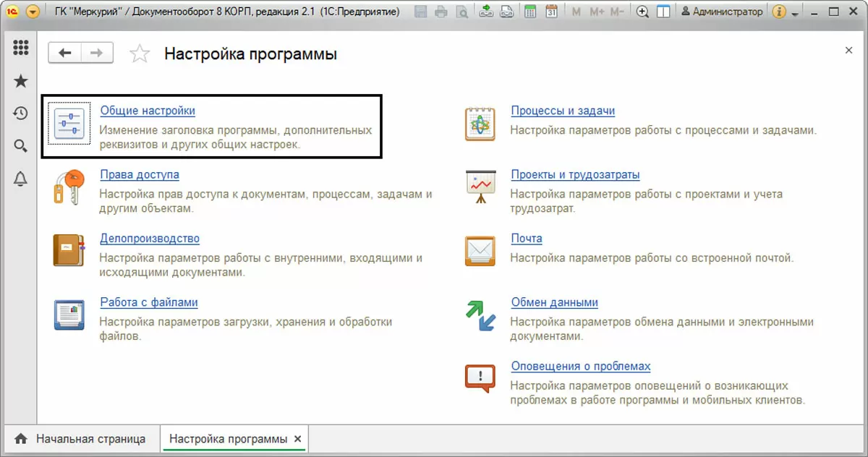Switch to the Начальная страница tab

(x=82, y=439)
